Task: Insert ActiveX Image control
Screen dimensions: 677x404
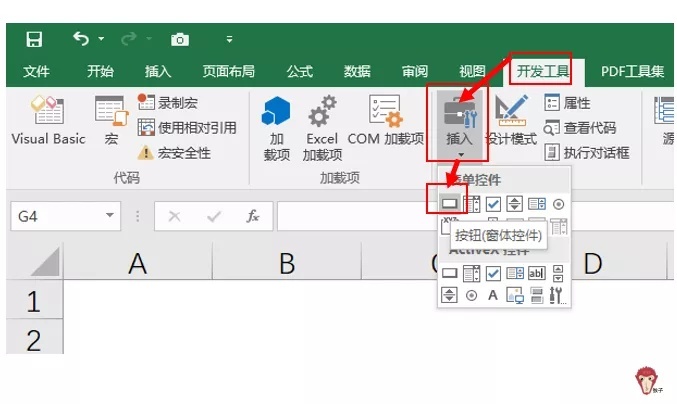Action: 515,295
